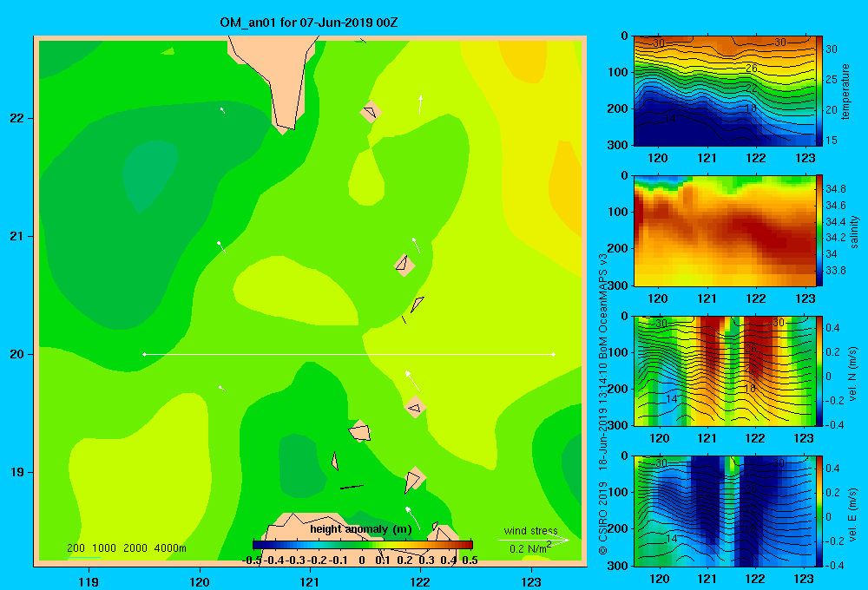Screen dimensions: 868x590
Task: Click the 15 tick on temperature colorbar
Action: pyautogui.click(x=832, y=140)
